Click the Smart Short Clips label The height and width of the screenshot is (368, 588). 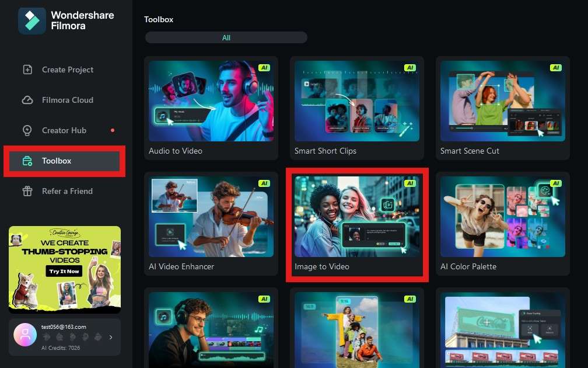pyautogui.click(x=325, y=151)
